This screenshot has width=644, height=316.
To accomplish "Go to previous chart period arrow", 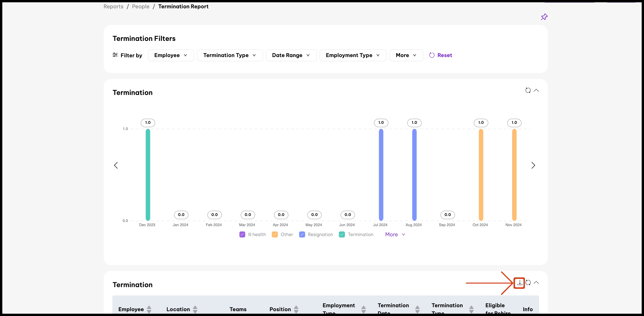I will [116, 165].
